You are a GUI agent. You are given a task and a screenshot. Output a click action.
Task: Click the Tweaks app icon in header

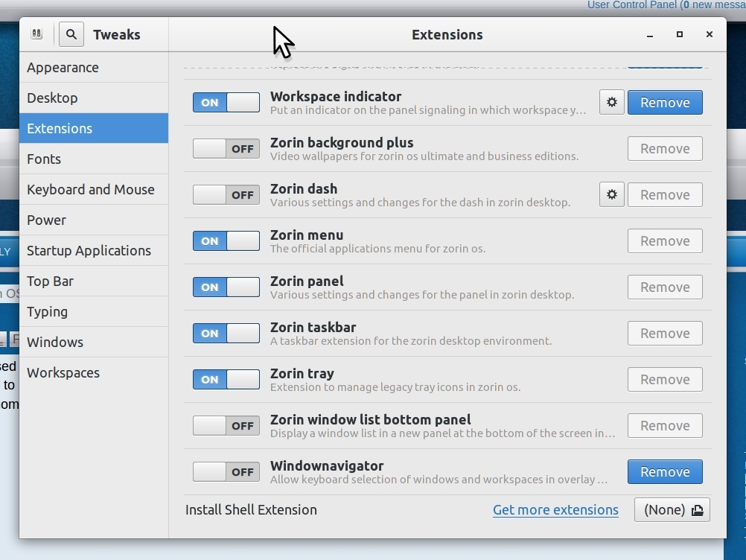click(x=36, y=34)
